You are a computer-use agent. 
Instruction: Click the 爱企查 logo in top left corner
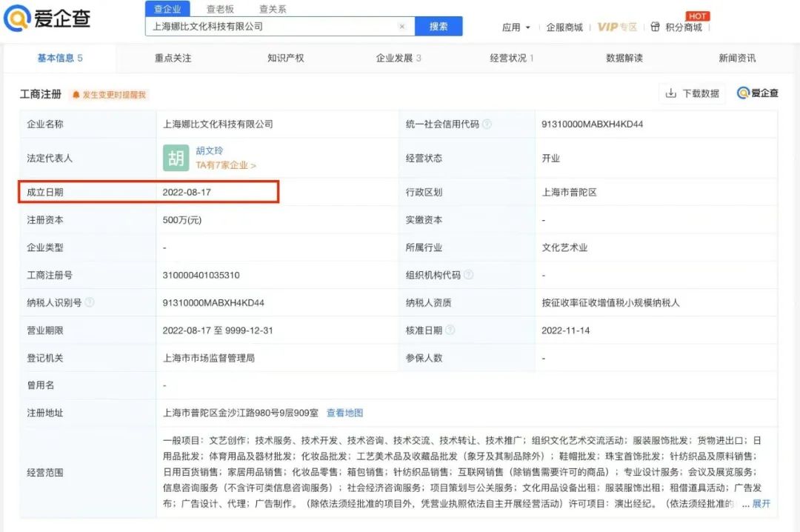pos(44,19)
